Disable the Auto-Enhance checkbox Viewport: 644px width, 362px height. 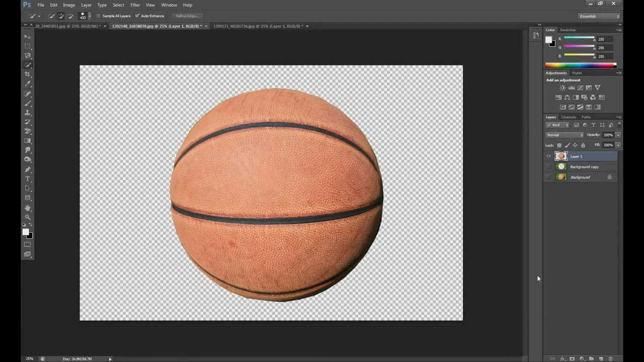137,16
